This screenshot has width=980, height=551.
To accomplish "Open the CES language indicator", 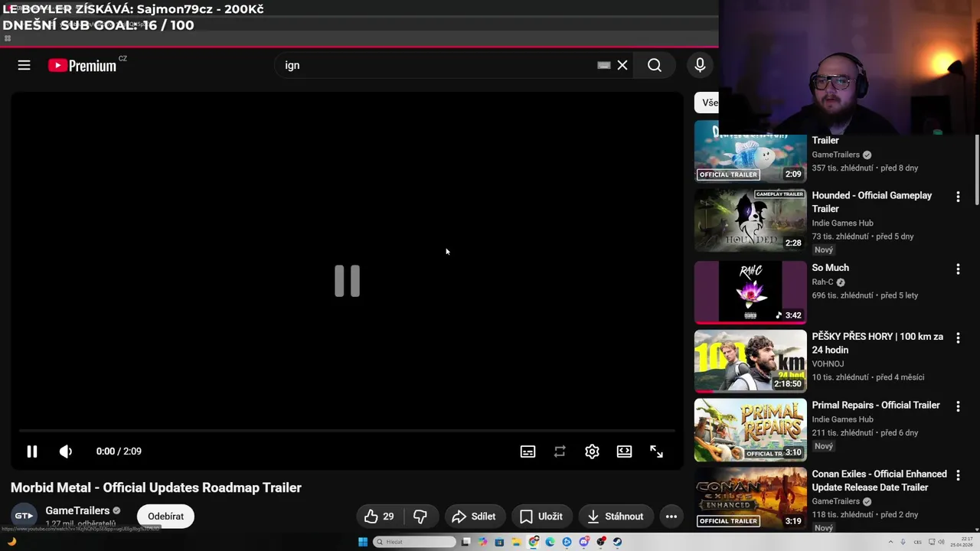I will 918,542.
